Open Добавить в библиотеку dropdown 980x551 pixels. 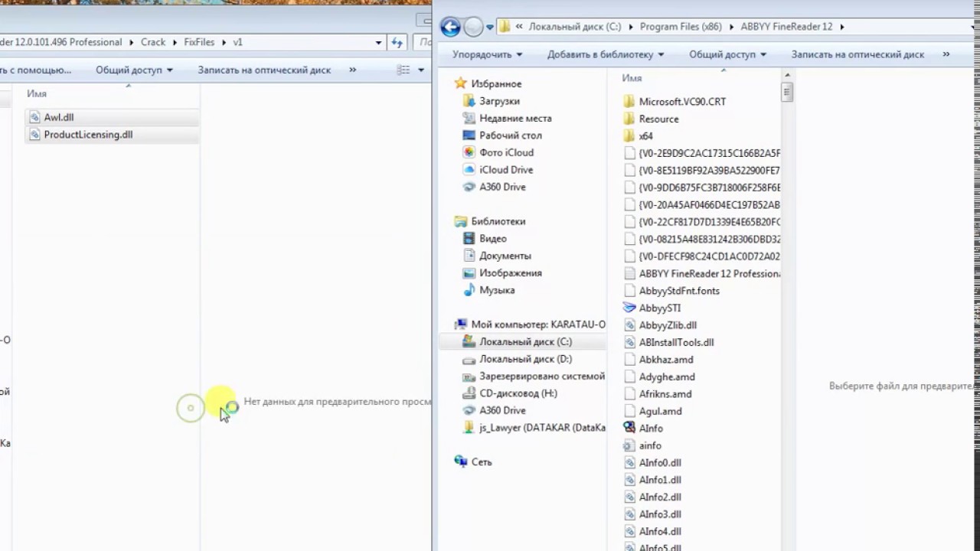coord(606,54)
